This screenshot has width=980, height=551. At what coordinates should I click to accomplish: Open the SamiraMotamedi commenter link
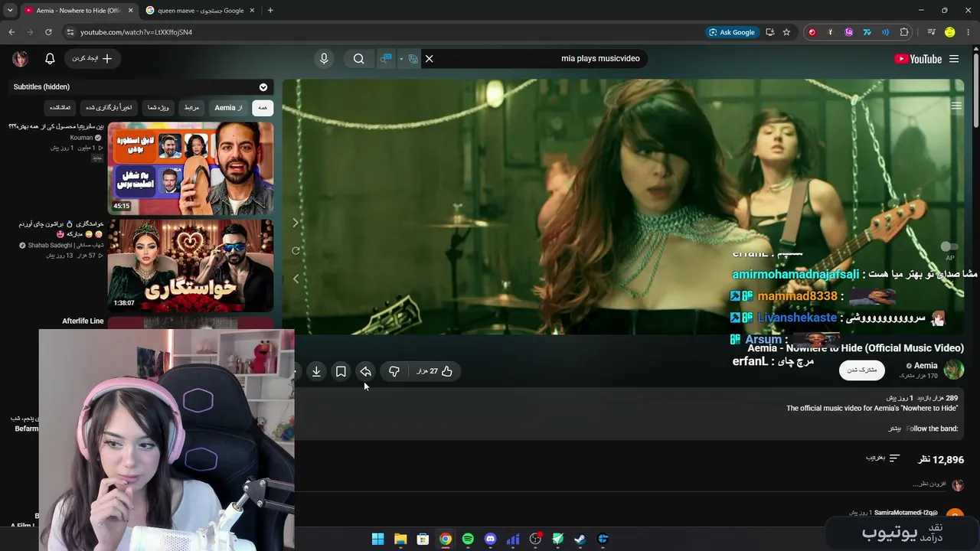point(906,512)
